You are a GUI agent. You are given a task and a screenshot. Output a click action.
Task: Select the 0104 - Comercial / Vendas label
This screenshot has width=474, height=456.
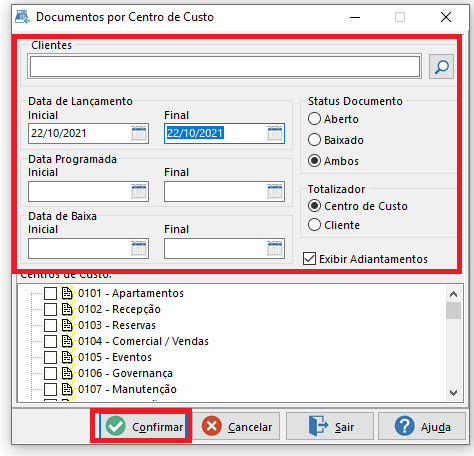pyautogui.click(x=143, y=341)
